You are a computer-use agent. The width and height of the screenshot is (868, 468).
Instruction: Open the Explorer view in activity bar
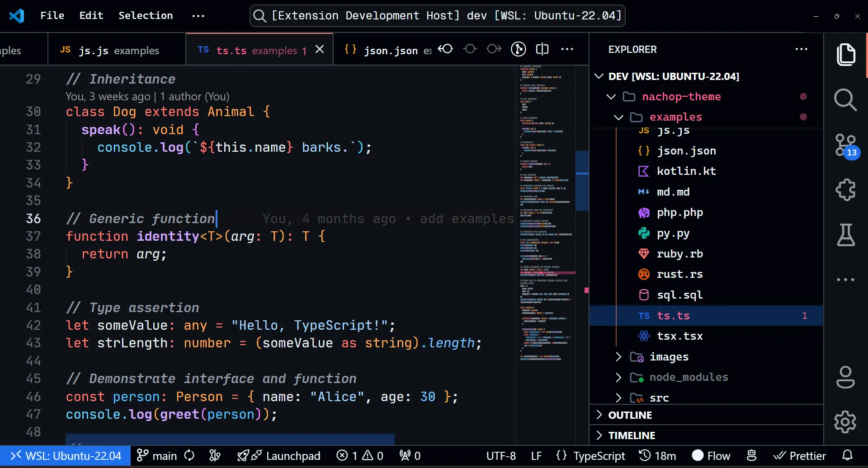coord(846,55)
